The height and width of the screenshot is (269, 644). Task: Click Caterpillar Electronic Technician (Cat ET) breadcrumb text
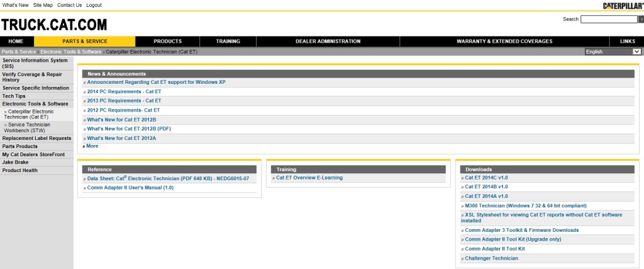tap(152, 52)
